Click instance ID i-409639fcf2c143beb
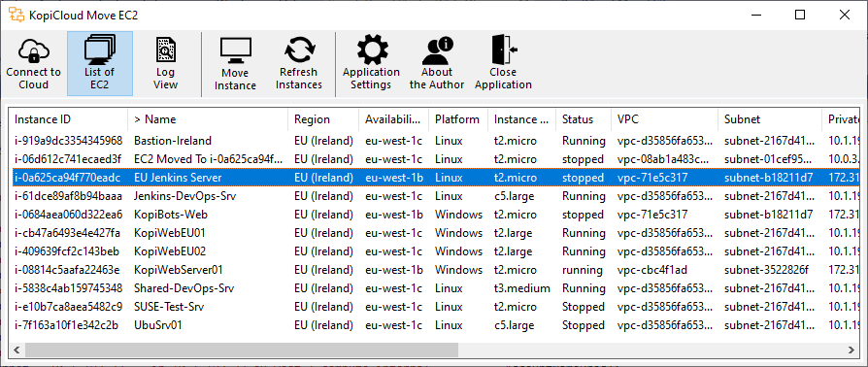Image resolution: width=868 pixels, height=367 pixels. tap(67, 251)
